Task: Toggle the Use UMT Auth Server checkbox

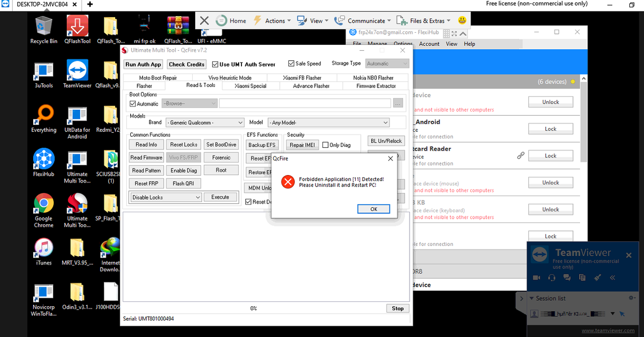Action: (x=215, y=64)
